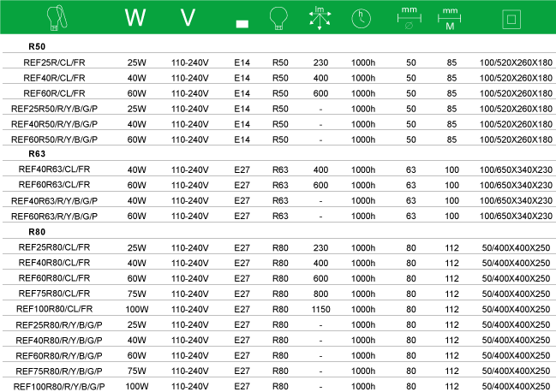
Task: Click the 1150 lumen value
Action: (321, 309)
